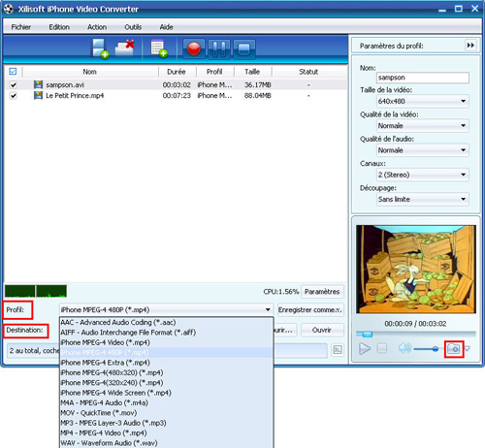Open the Action menu
The height and width of the screenshot is (448, 485).
pyautogui.click(x=97, y=27)
